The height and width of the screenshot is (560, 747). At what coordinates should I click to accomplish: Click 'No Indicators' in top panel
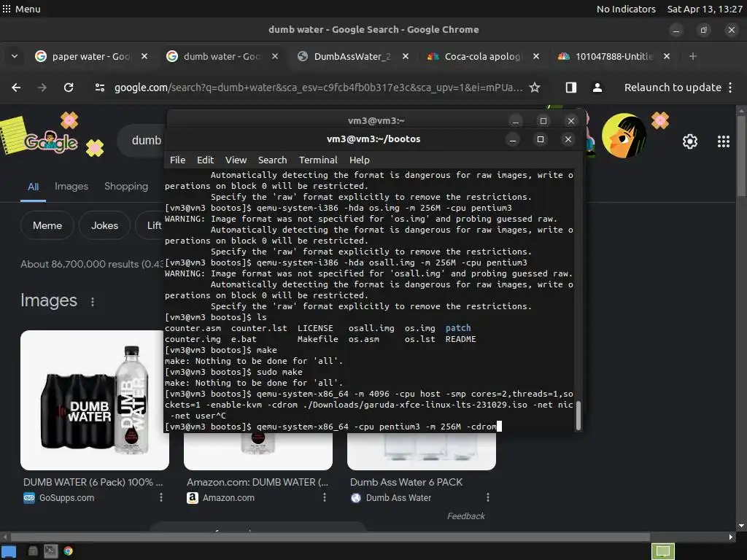626,9
